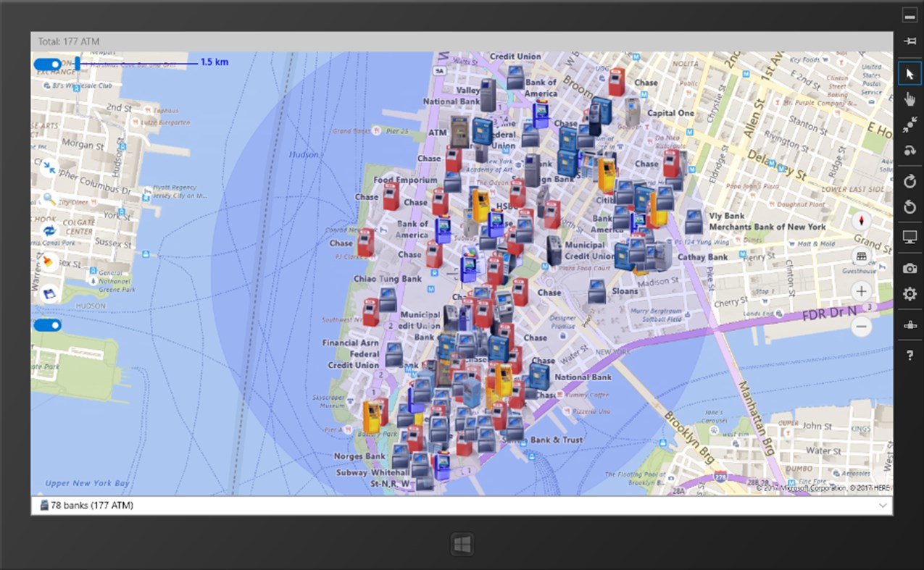Click the 'Total: 177 ATM' header text
This screenshot has width=924, height=570.
click(x=69, y=41)
